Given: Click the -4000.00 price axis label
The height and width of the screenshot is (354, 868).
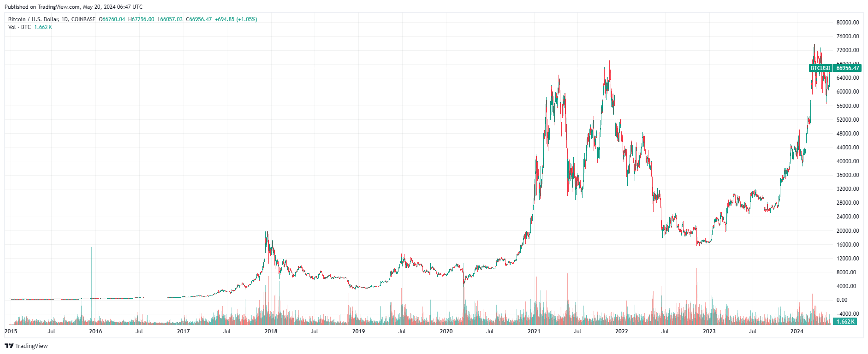Looking at the screenshot, I should (847, 314).
